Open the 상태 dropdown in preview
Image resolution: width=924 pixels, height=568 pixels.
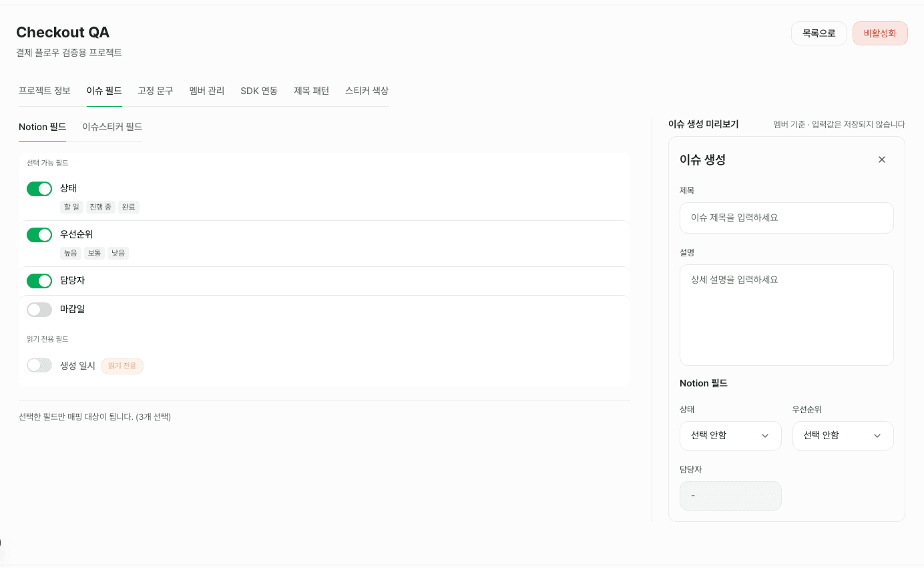730,436
